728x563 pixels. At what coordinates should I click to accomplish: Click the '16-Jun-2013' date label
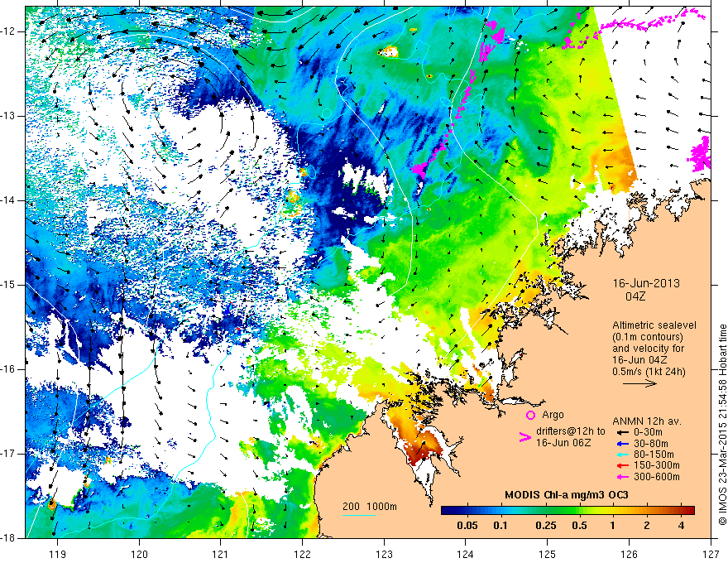point(646,283)
